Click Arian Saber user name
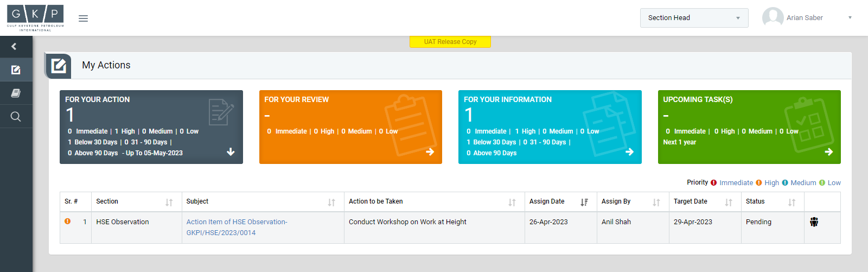This screenshot has height=272, width=868. [805, 18]
